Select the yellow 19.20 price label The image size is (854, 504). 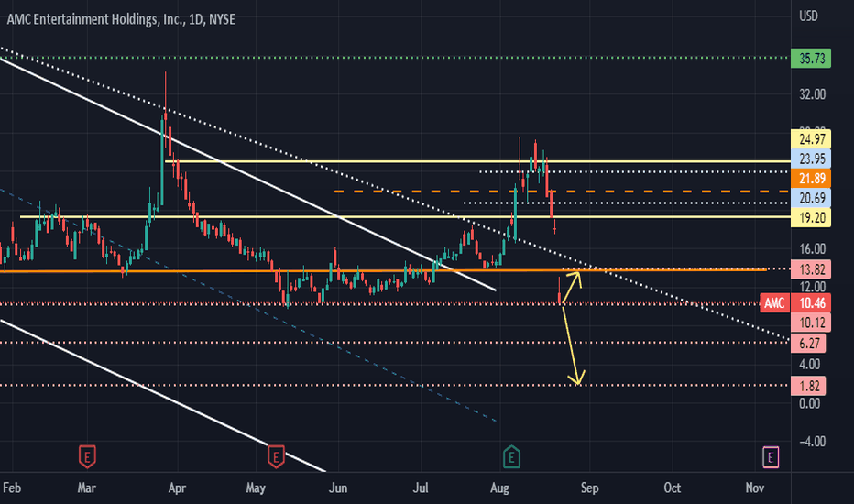click(x=811, y=217)
